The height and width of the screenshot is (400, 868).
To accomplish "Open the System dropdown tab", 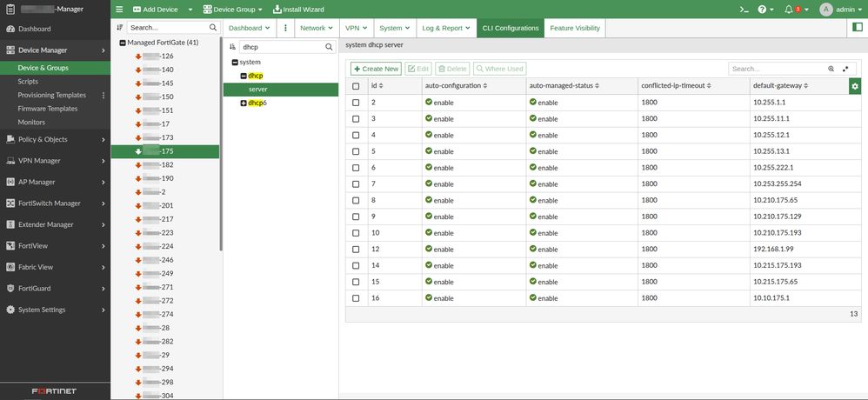I will tap(395, 28).
